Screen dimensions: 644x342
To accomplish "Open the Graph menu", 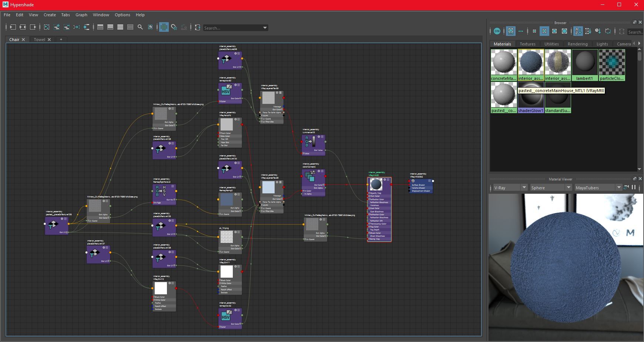I will click(81, 15).
